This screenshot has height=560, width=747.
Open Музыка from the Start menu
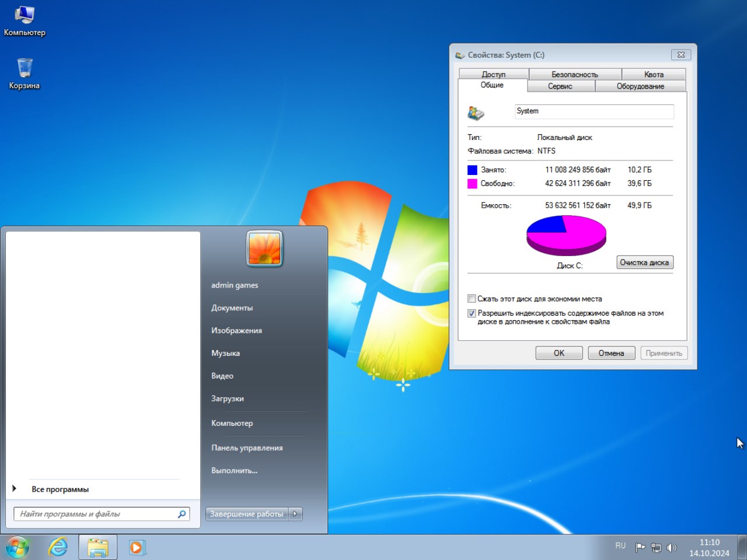[225, 353]
